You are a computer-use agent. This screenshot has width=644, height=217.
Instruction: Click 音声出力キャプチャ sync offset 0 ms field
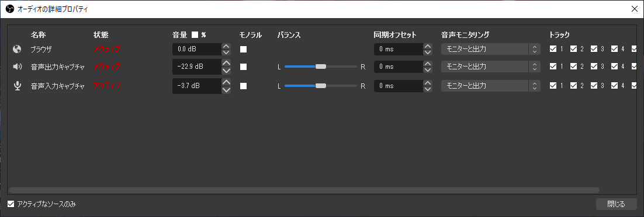tap(399, 66)
